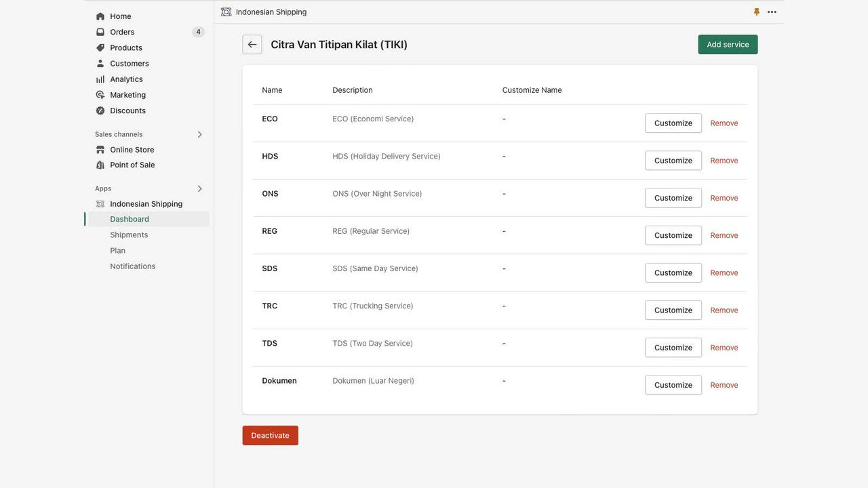Click the Products tag icon
868x488 pixels.
tap(100, 47)
